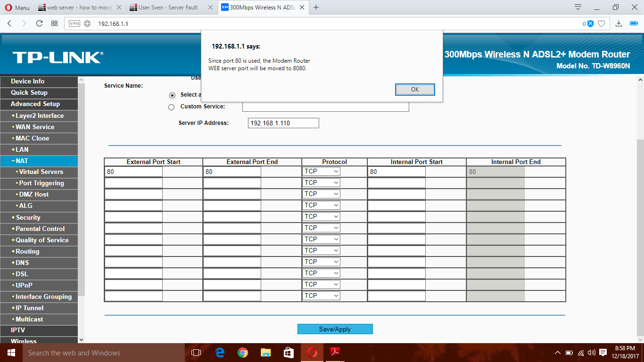
Task: Open the Opera speed dial grid icon
Action: point(55,24)
